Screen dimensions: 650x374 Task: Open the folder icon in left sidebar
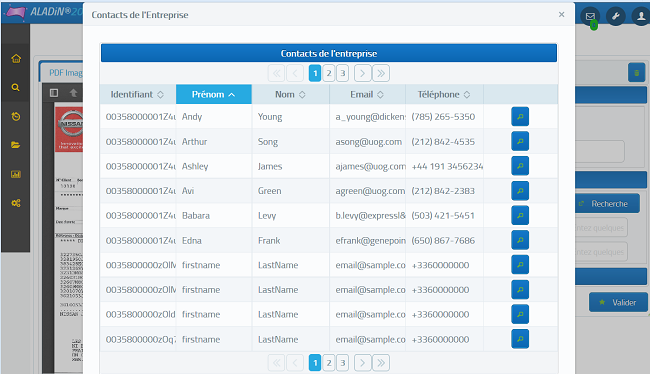coord(16,145)
